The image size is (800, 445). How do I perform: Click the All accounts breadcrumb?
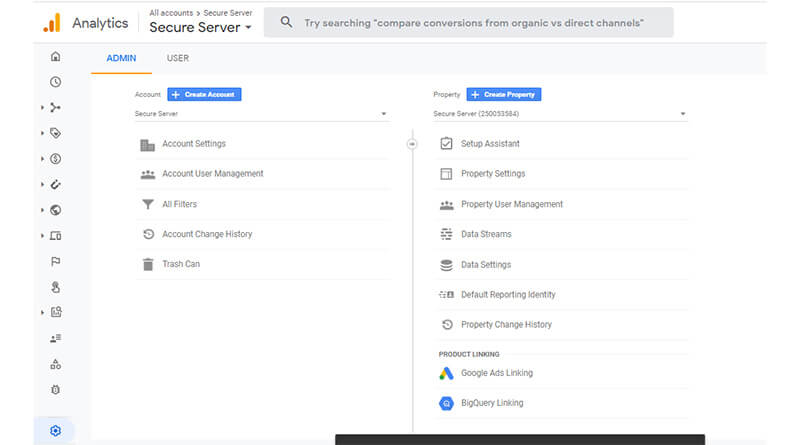tap(171, 13)
